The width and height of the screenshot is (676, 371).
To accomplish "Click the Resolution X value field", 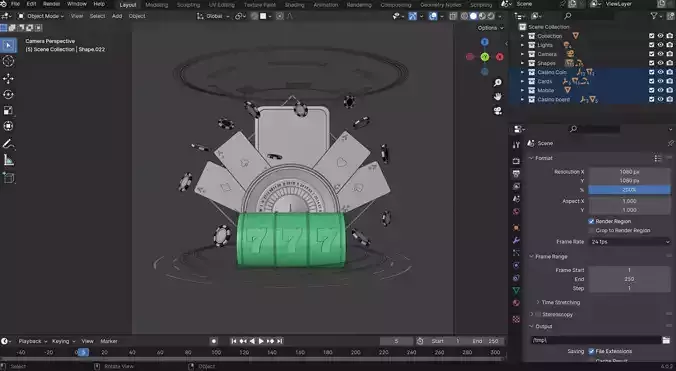I will tap(629, 171).
